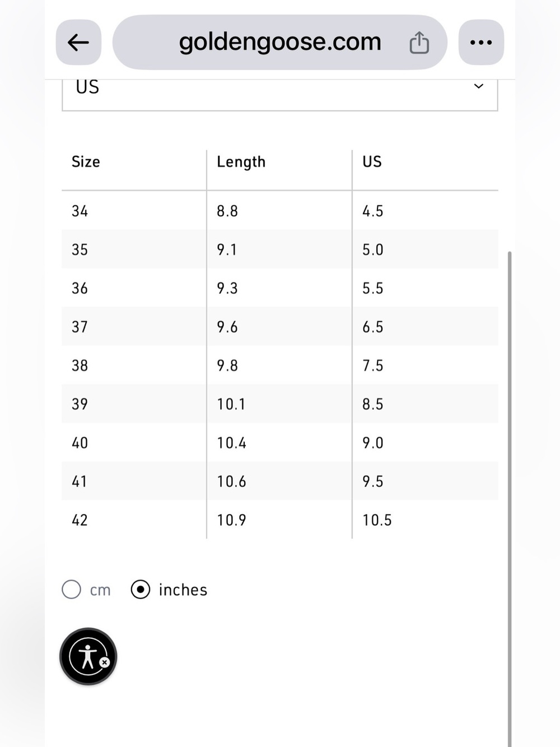Image resolution: width=560 pixels, height=747 pixels.
Task: Select the size 39 row
Action: (x=280, y=403)
